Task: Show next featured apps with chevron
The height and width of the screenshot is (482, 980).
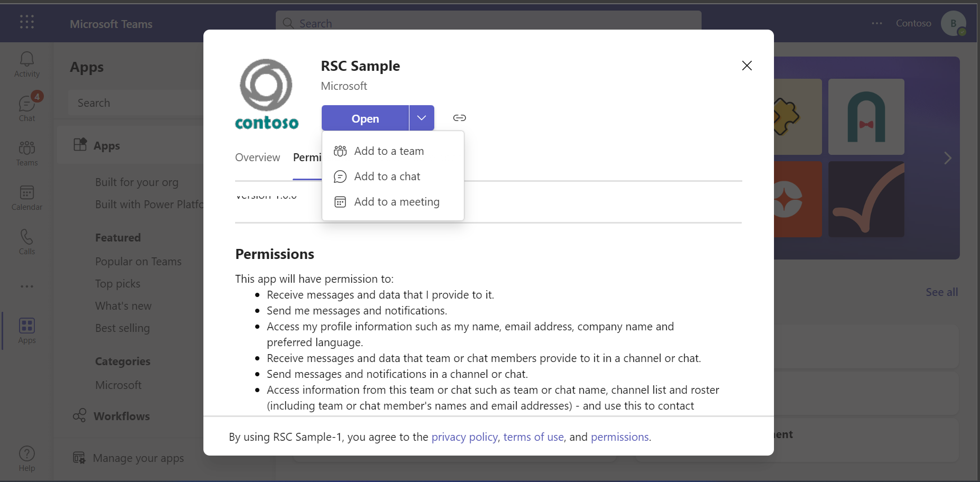Action: [x=948, y=158]
